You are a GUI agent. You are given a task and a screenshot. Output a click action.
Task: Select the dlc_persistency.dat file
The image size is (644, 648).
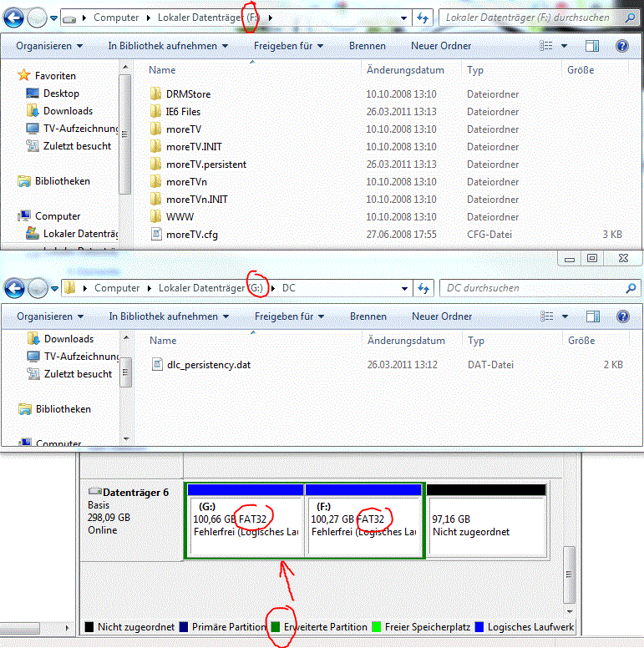(x=208, y=365)
